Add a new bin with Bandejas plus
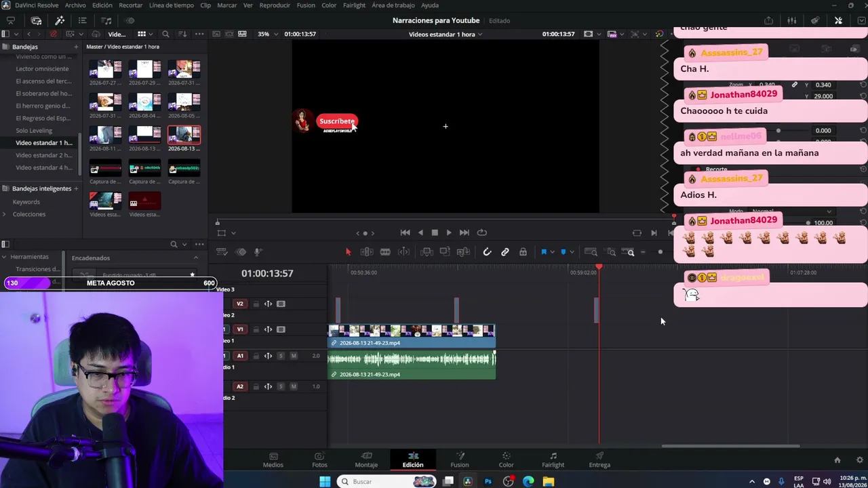This screenshot has width=868, height=488. click(x=75, y=47)
